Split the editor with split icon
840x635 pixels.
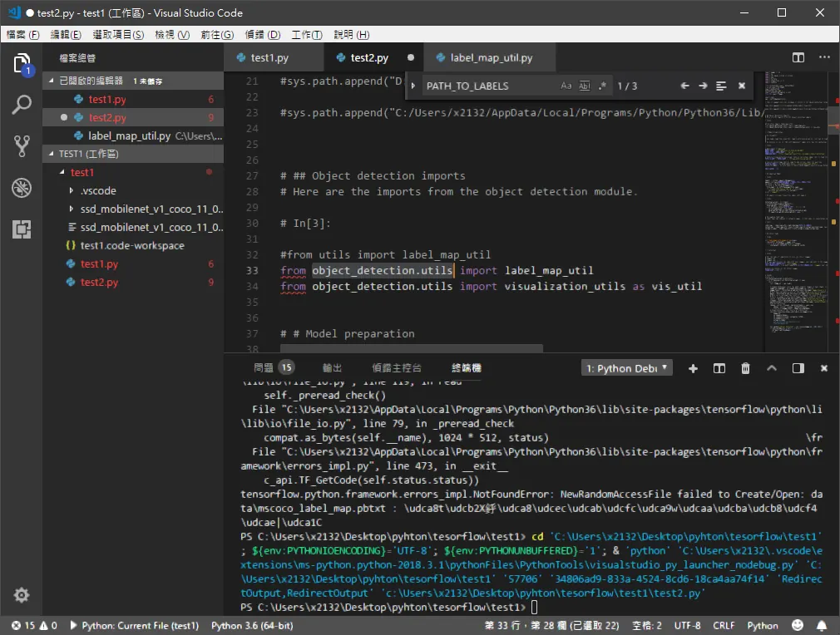pyautogui.click(x=798, y=57)
